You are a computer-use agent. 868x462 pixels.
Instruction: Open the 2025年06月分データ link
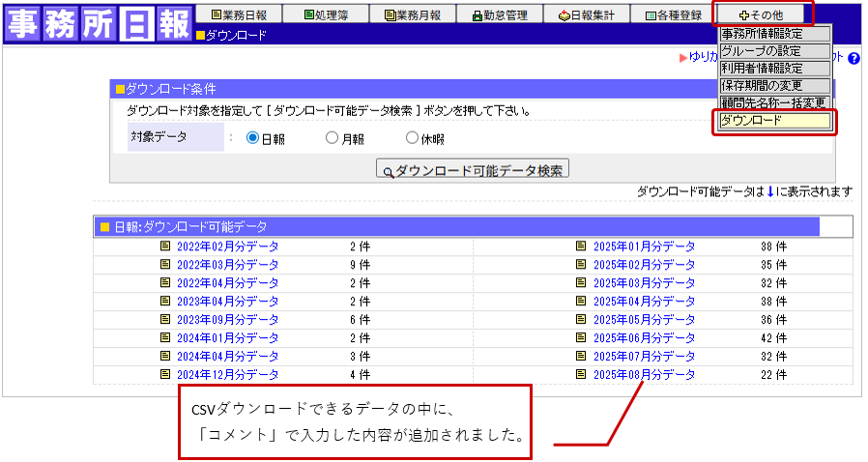pyautogui.click(x=645, y=337)
